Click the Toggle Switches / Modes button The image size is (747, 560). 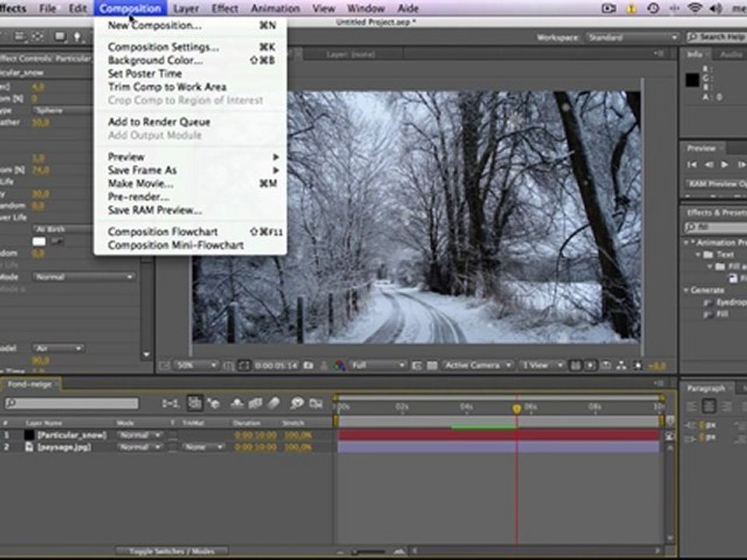pyautogui.click(x=172, y=551)
